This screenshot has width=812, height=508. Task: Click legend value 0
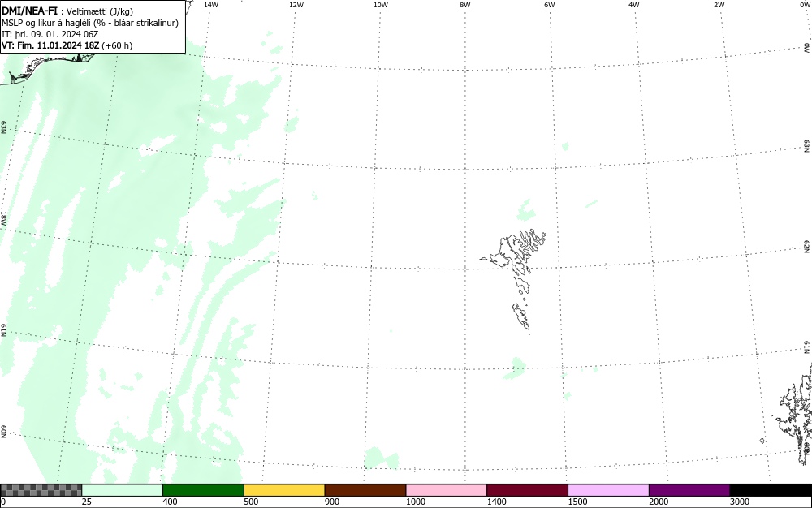[3, 502]
